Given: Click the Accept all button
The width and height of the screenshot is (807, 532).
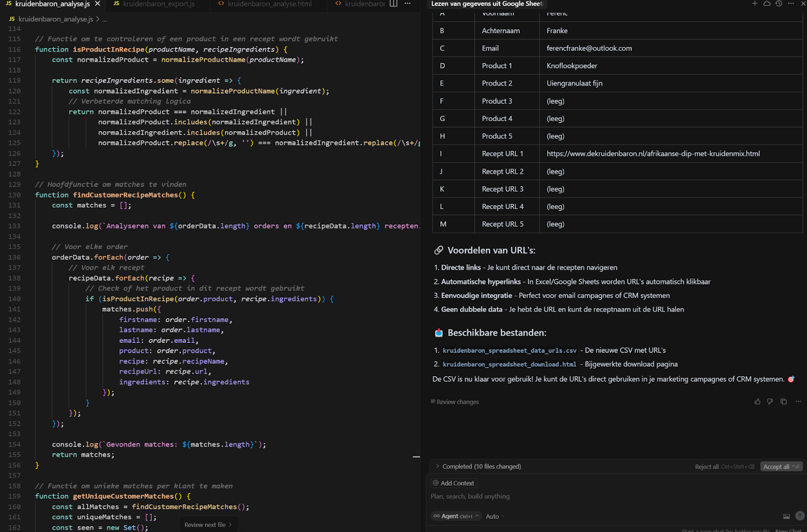Looking at the screenshot, I should click(x=776, y=466).
